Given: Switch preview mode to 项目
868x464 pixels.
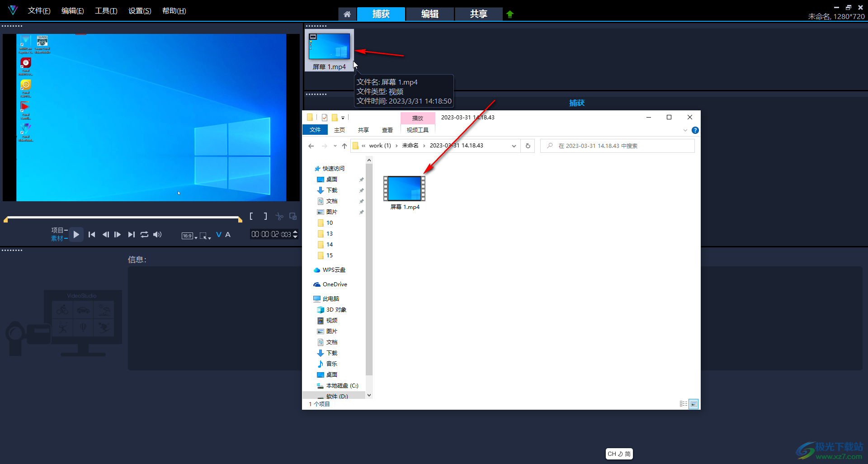Looking at the screenshot, I should (58, 230).
